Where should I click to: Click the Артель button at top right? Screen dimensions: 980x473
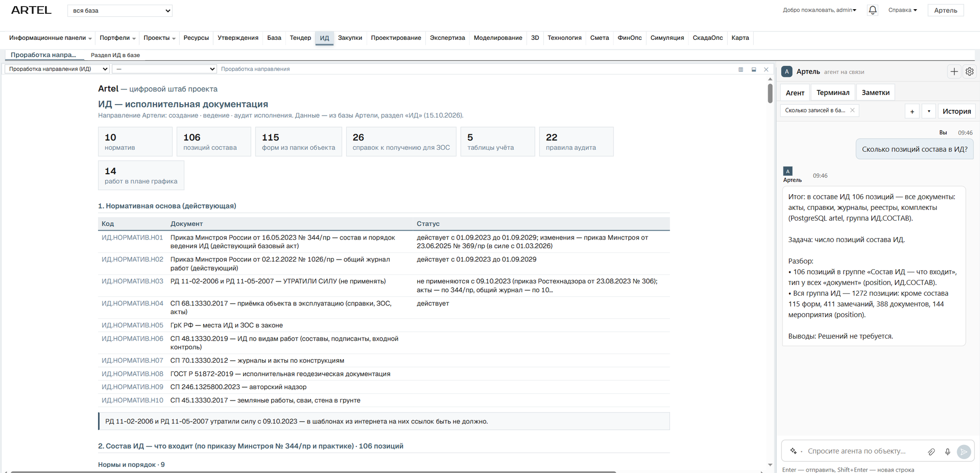pyautogui.click(x=945, y=10)
